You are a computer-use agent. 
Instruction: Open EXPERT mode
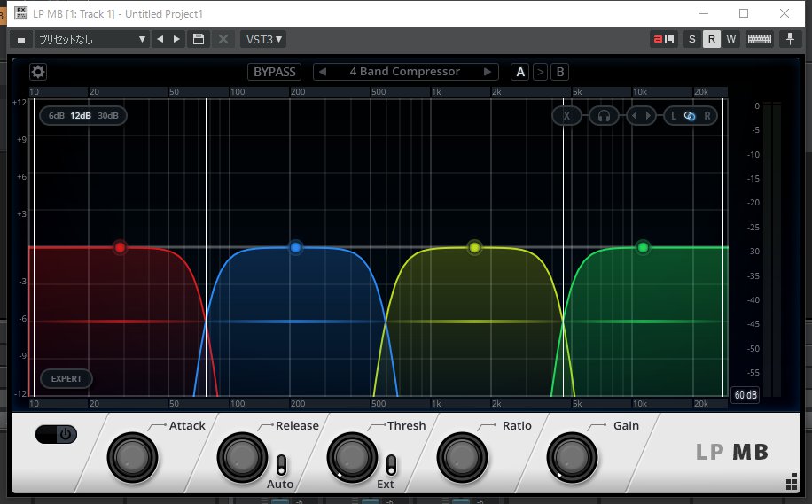click(66, 378)
